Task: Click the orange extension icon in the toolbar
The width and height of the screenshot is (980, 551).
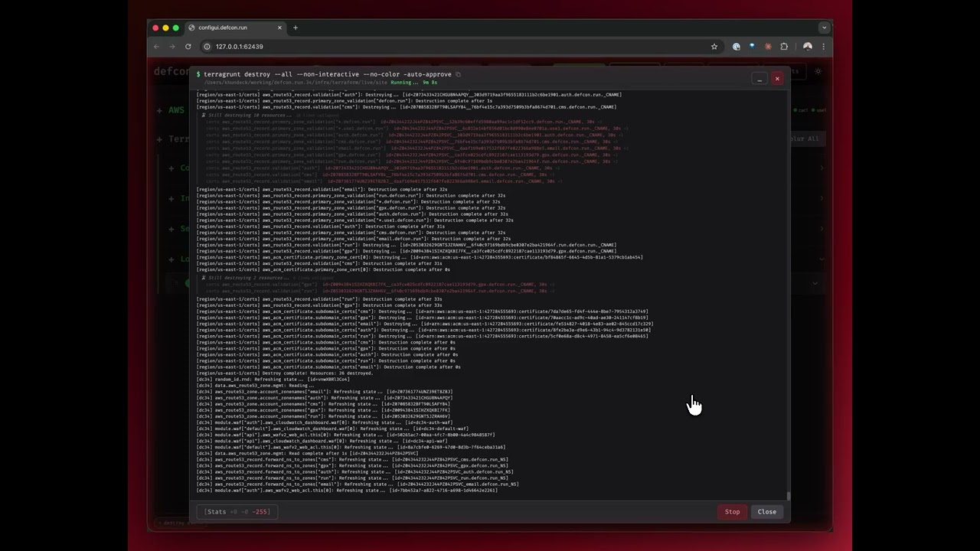Action: pos(768,47)
